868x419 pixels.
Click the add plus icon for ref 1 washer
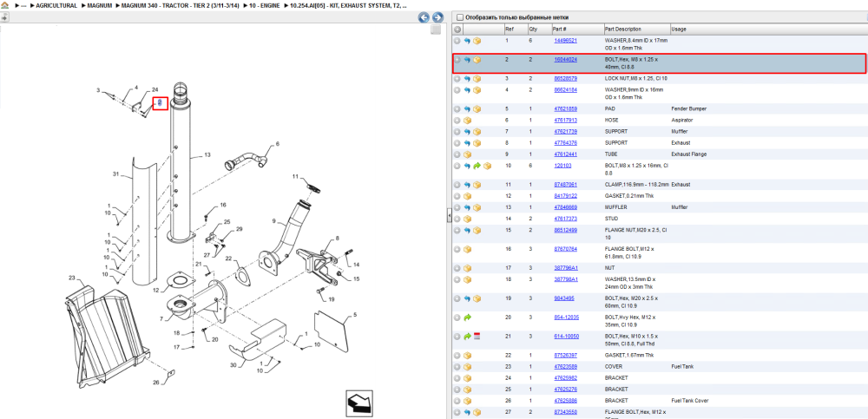tap(457, 41)
